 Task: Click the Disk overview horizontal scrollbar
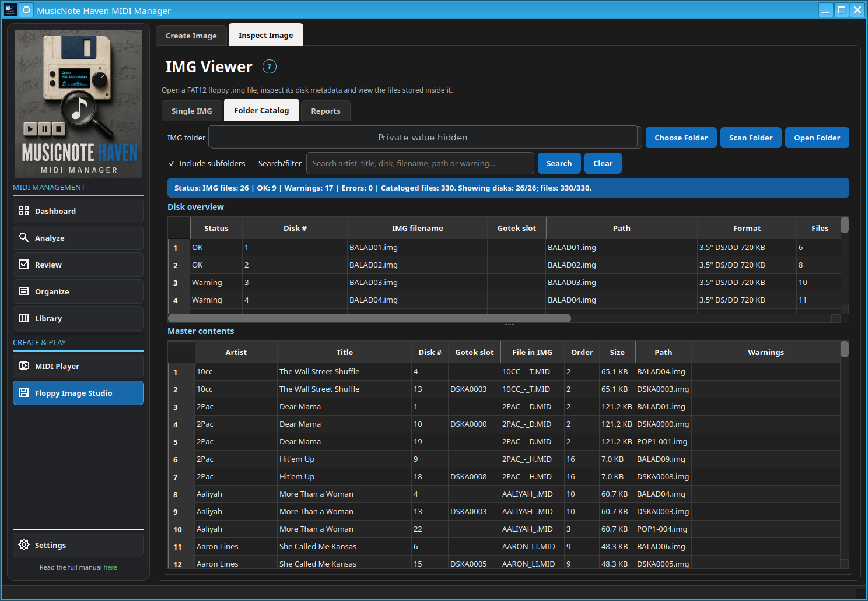(369, 318)
